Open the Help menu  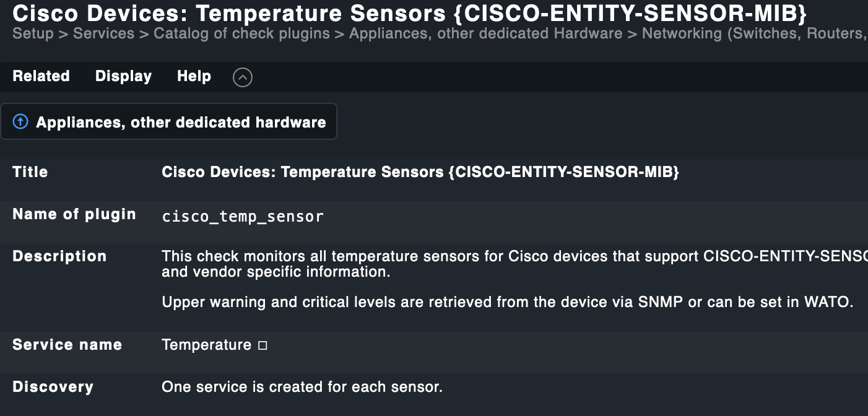193,76
